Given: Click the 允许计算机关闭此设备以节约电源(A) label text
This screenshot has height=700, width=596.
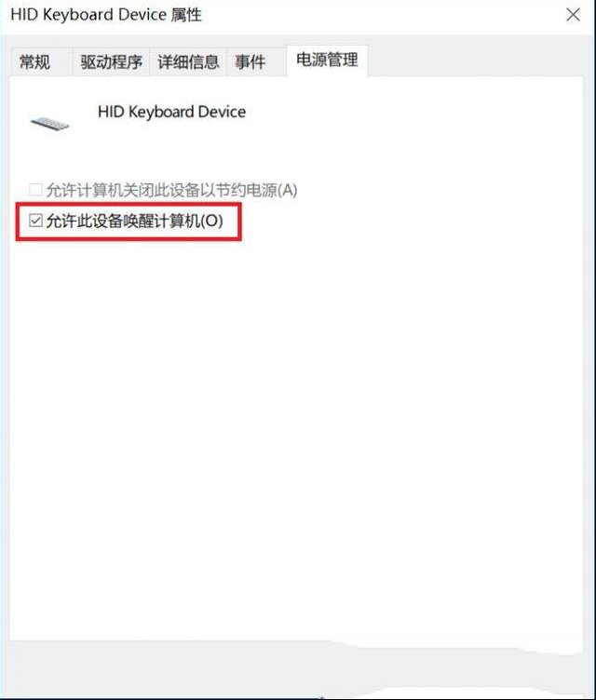Looking at the screenshot, I should point(171,190).
